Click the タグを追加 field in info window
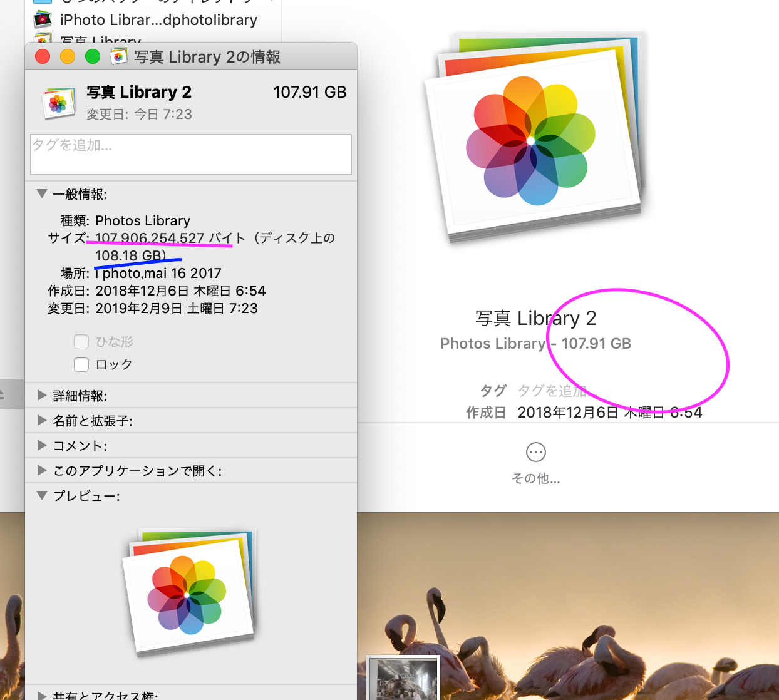This screenshot has height=700, width=779. 191,155
